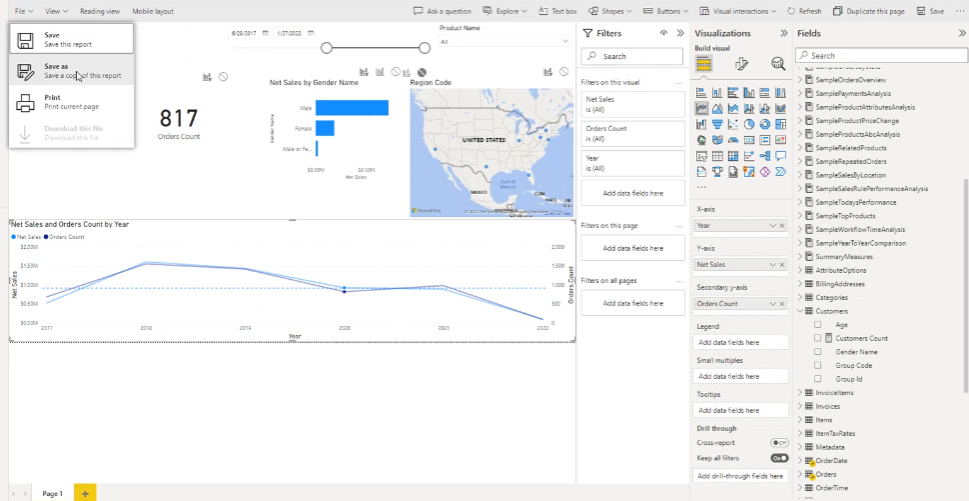This screenshot has height=501, width=969.
Task: Select the scatter chart visual icon
Action: click(x=733, y=124)
